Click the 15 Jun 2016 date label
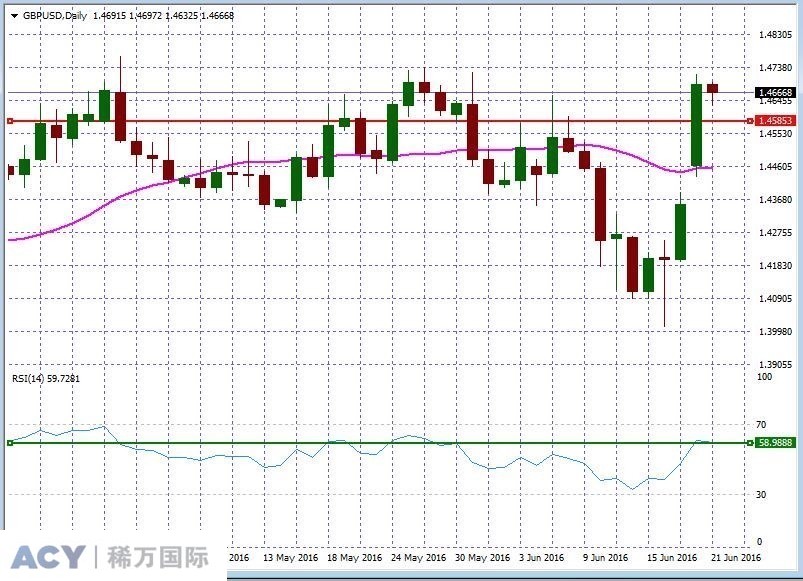This screenshot has width=803, height=581. pyautogui.click(x=672, y=557)
